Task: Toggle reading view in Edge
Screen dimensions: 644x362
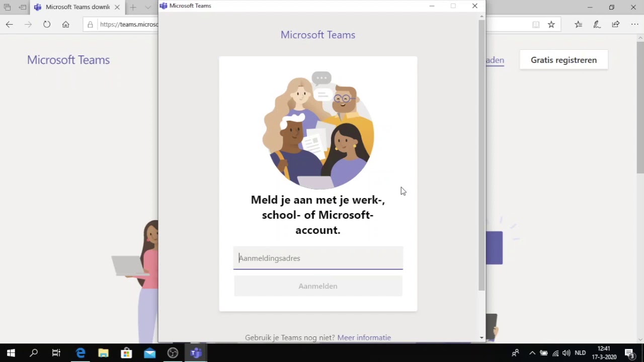Action: coord(536,24)
